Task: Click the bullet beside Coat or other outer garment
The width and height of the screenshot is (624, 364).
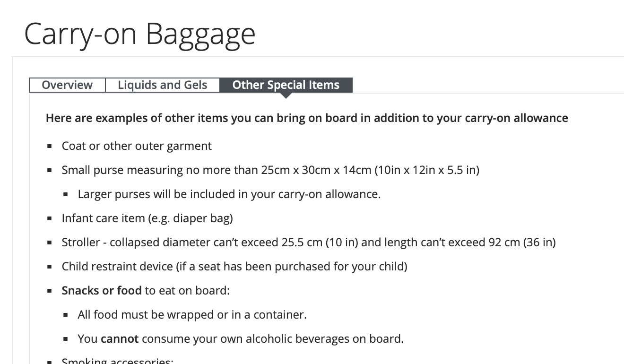Action: pos(50,147)
